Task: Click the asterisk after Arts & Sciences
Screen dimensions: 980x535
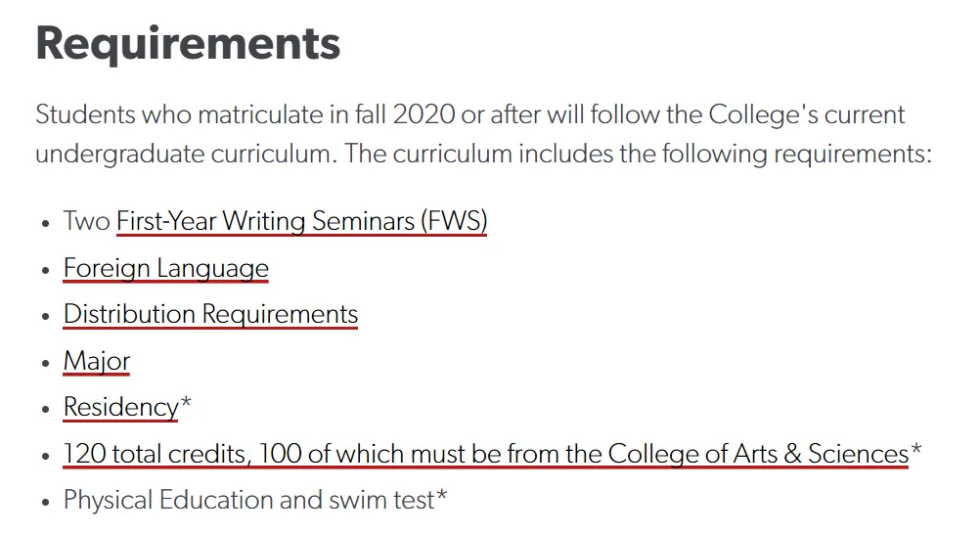Action: [915, 448]
